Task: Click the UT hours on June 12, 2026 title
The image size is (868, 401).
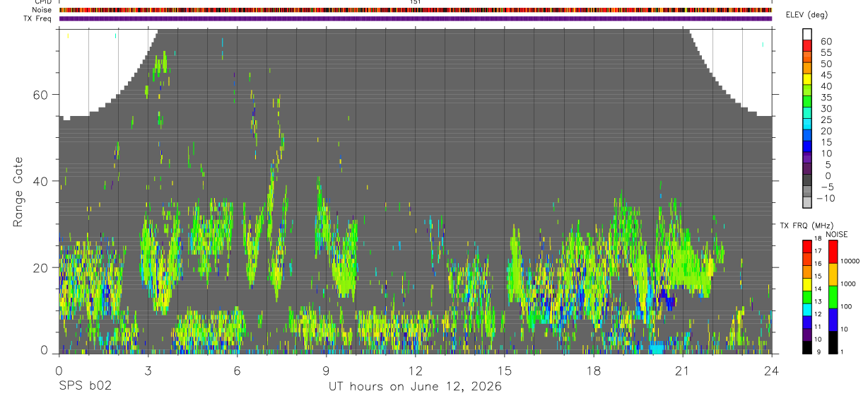Action: click(x=415, y=387)
